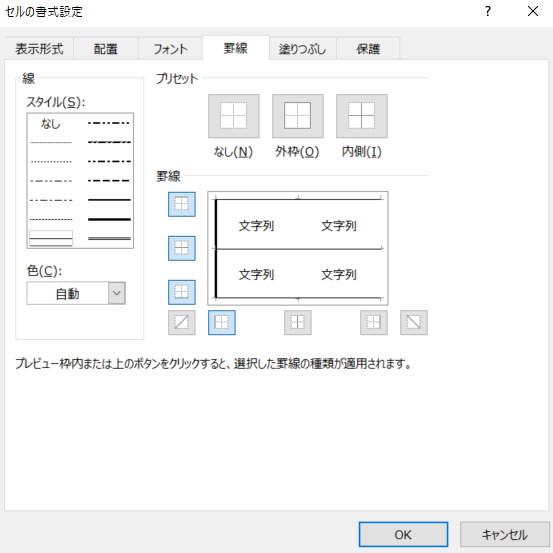553x553 pixels.
Task: Select the double line style
Action: click(x=109, y=239)
